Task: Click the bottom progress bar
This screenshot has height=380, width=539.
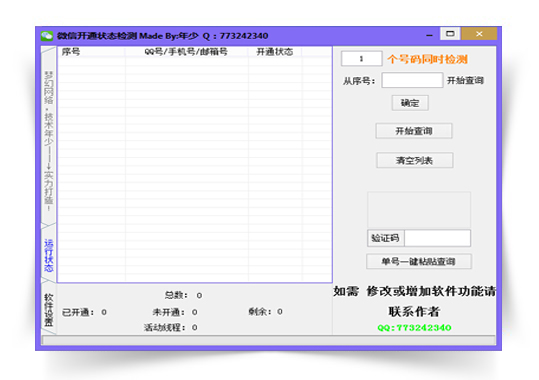Action: pyautogui.click(x=268, y=340)
